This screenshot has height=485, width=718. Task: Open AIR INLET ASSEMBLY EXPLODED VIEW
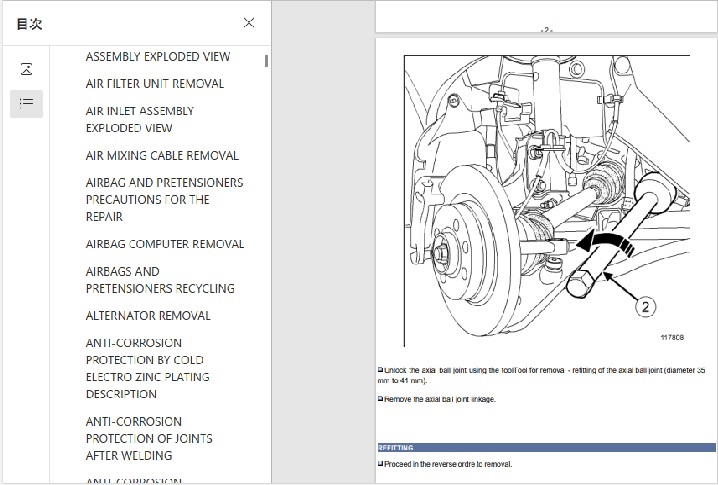pyautogui.click(x=140, y=120)
